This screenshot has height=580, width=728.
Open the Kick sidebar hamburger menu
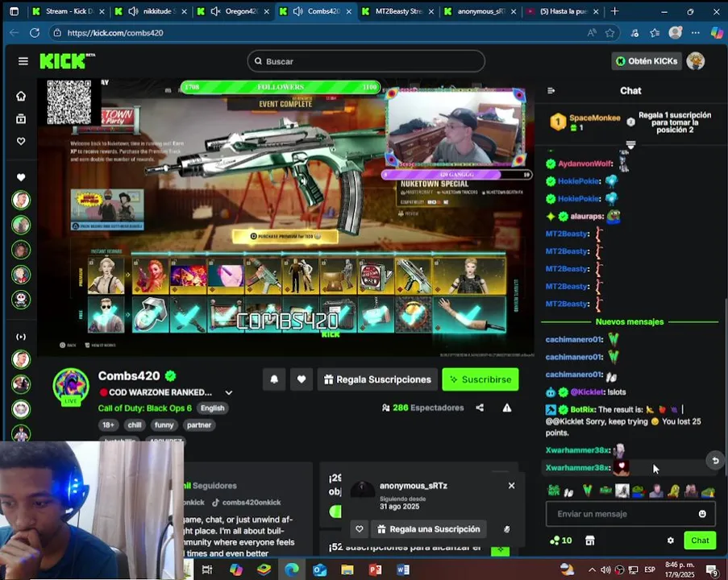(23, 61)
